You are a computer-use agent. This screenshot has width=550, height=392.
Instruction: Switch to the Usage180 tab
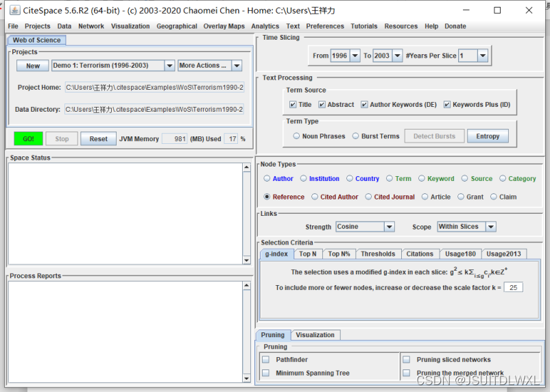click(x=461, y=254)
